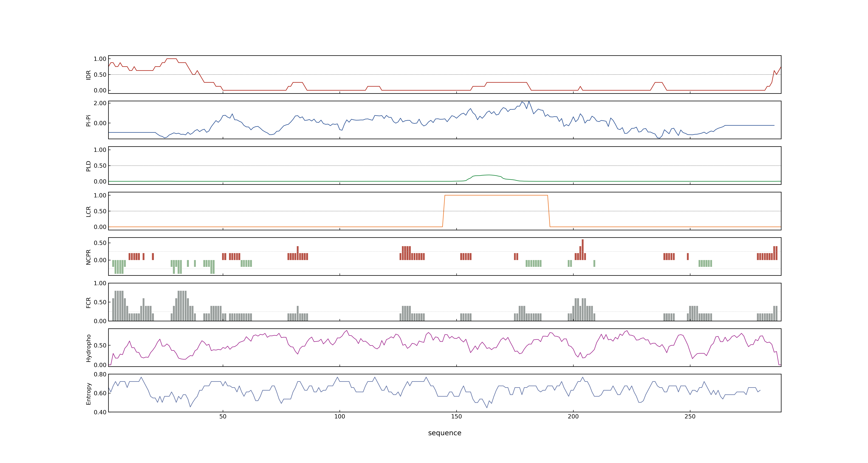Click the red IDR peak at 1.00
This screenshot has height=463, width=868.
(172, 59)
